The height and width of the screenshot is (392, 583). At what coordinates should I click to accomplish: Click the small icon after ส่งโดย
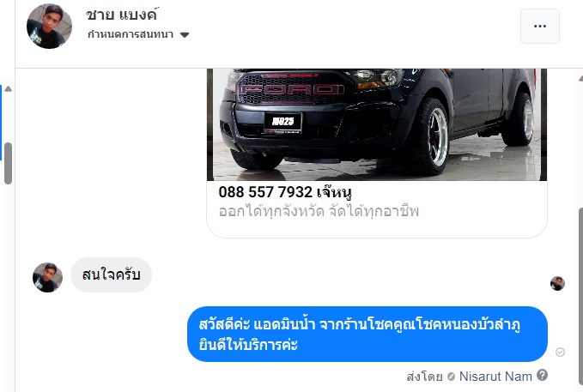(x=451, y=377)
